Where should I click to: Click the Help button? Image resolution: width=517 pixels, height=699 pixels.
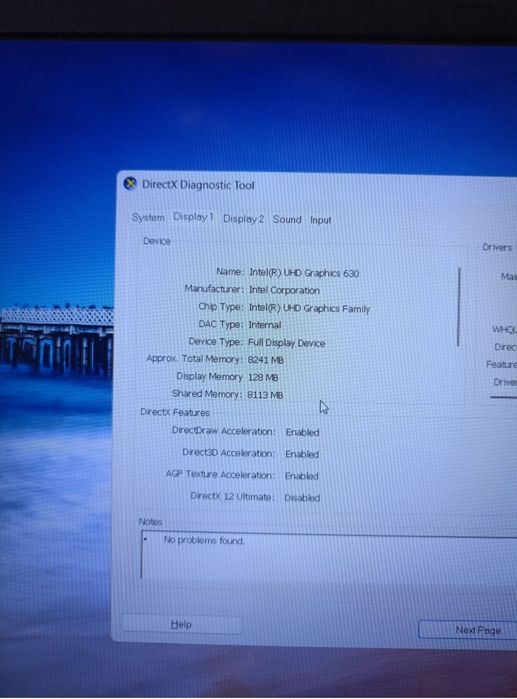pos(181,624)
